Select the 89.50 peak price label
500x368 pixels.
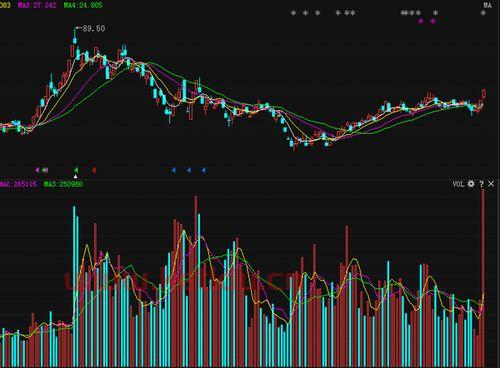(94, 29)
